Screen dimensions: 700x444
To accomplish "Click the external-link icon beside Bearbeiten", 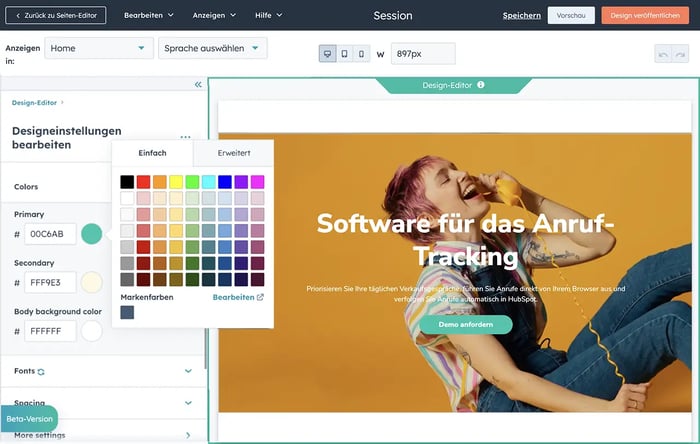I will tap(260, 297).
